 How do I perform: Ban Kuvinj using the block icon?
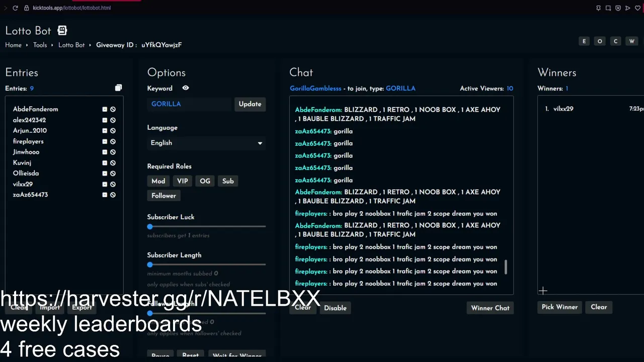coord(113,163)
